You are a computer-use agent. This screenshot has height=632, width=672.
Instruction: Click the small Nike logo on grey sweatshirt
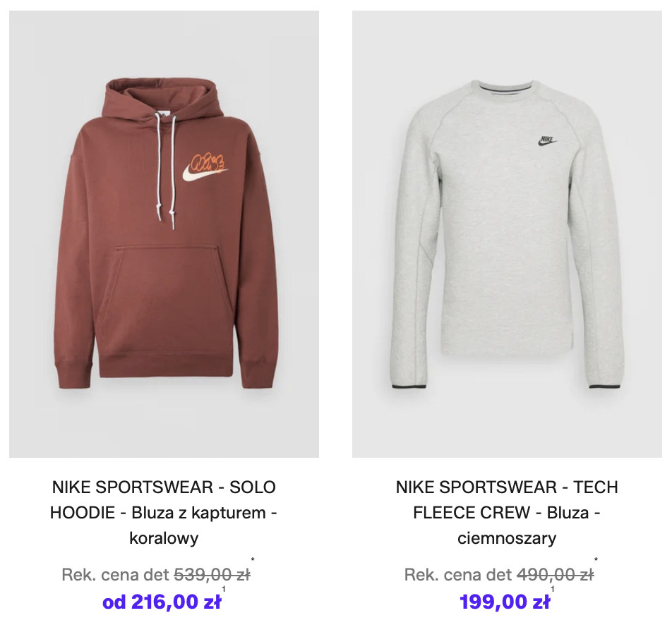point(546,141)
